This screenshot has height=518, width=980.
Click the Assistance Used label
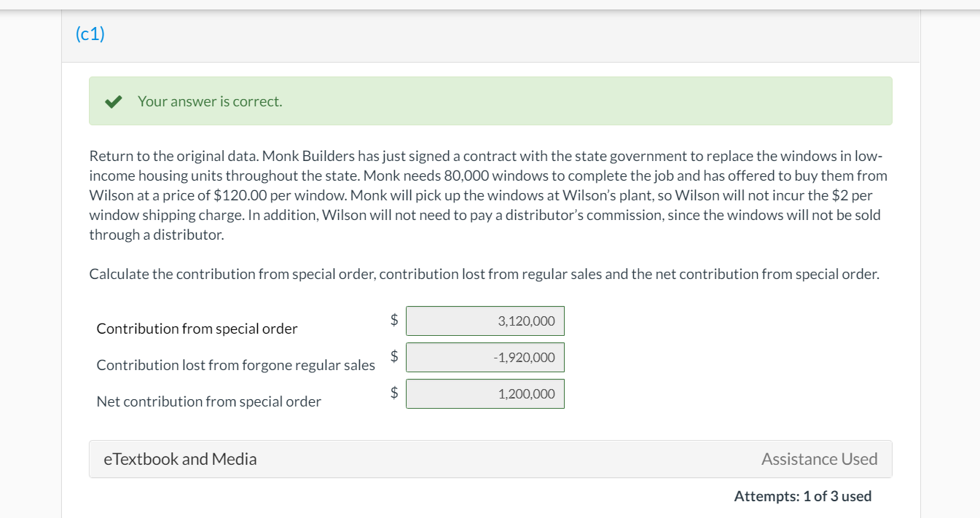tap(819, 459)
